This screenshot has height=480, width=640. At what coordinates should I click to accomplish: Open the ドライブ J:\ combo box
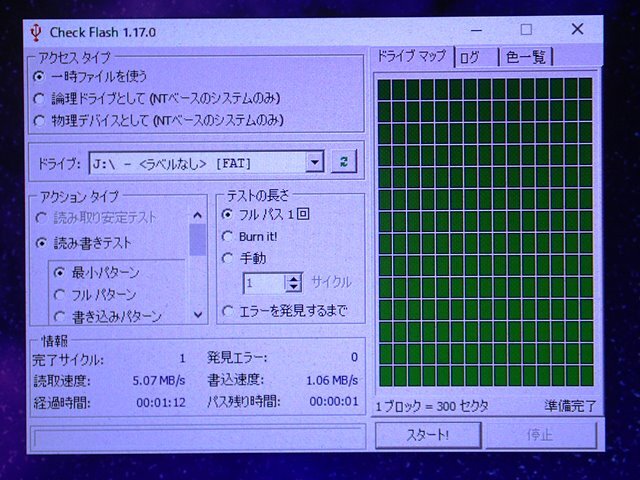[x=206, y=163]
